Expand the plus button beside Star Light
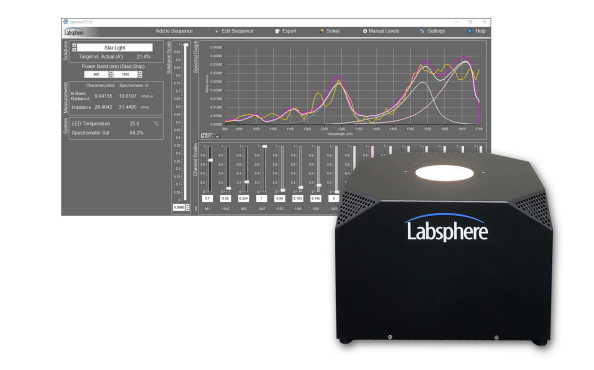 74,45
